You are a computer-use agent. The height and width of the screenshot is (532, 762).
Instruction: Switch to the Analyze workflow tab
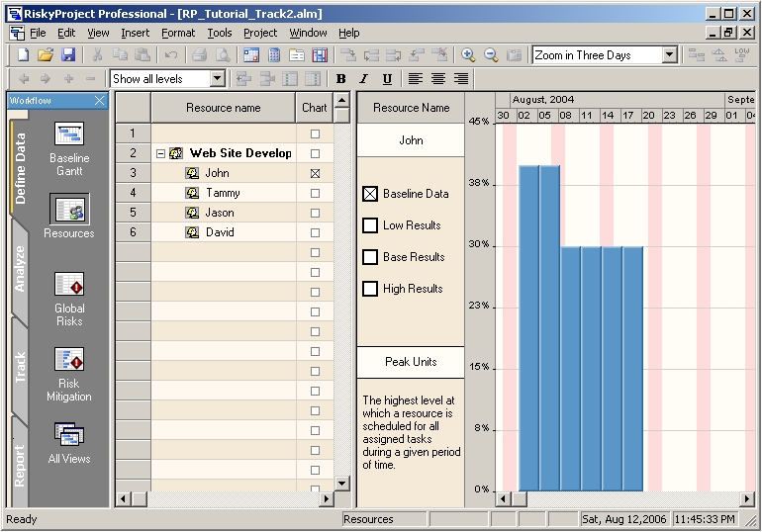point(20,268)
